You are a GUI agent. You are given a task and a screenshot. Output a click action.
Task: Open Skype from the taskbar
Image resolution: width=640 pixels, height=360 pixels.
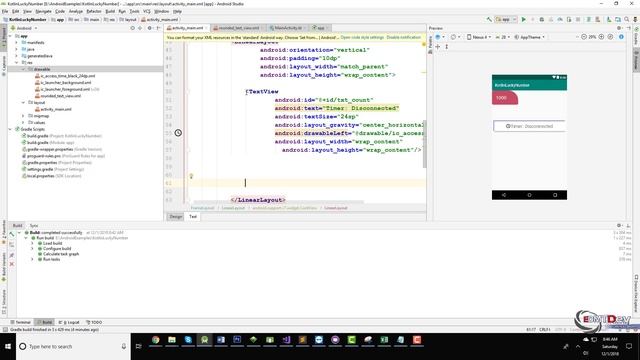pos(188,340)
